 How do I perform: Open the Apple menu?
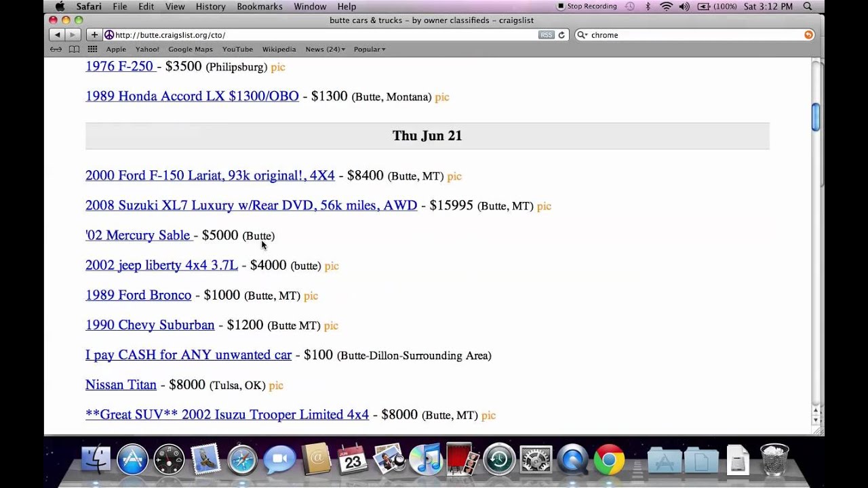pos(60,6)
